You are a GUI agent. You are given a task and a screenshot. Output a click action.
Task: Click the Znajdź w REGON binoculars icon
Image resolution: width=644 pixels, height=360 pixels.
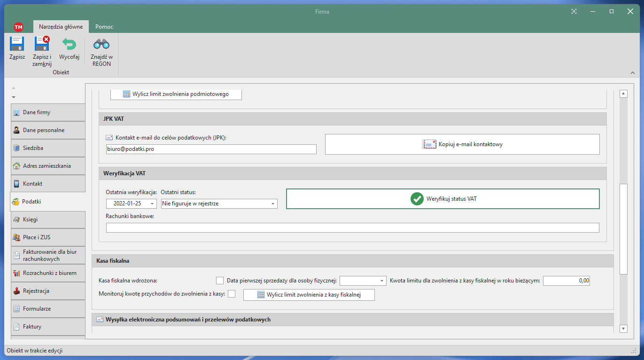point(101,44)
